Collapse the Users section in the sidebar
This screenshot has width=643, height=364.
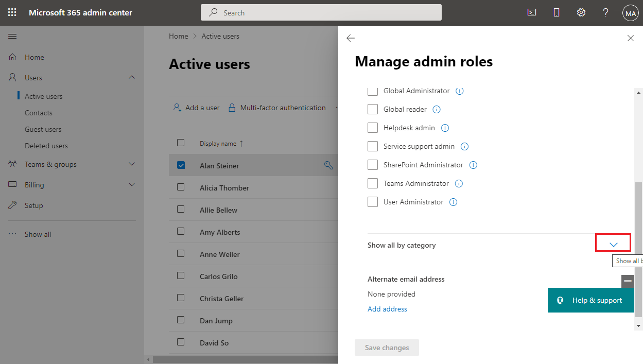click(x=132, y=77)
